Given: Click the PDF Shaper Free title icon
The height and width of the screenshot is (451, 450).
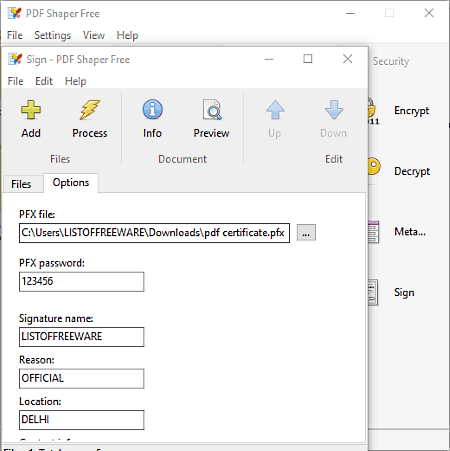Looking at the screenshot, I should click(x=14, y=13).
